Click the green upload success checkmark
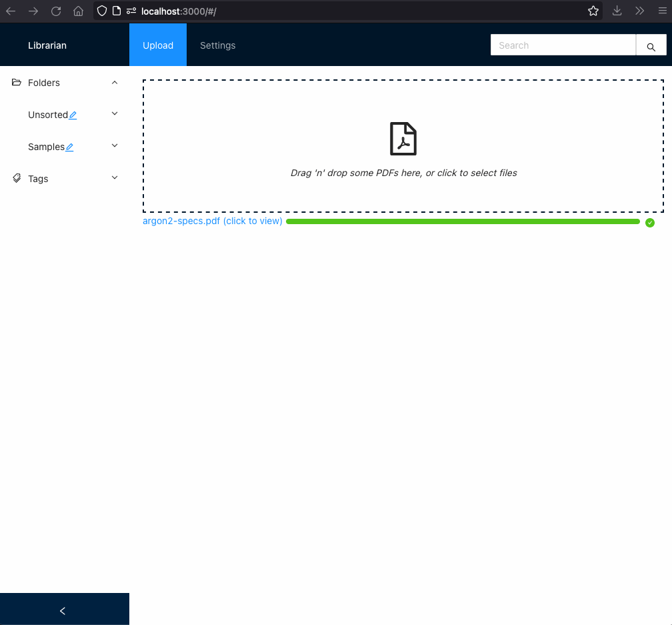Viewport: 672px width, 625px height. click(650, 222)
